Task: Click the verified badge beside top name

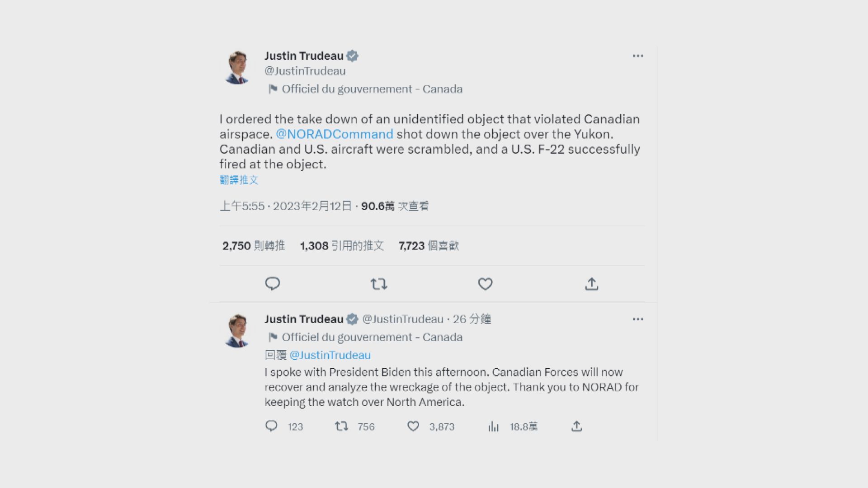Action: [352, 56]
